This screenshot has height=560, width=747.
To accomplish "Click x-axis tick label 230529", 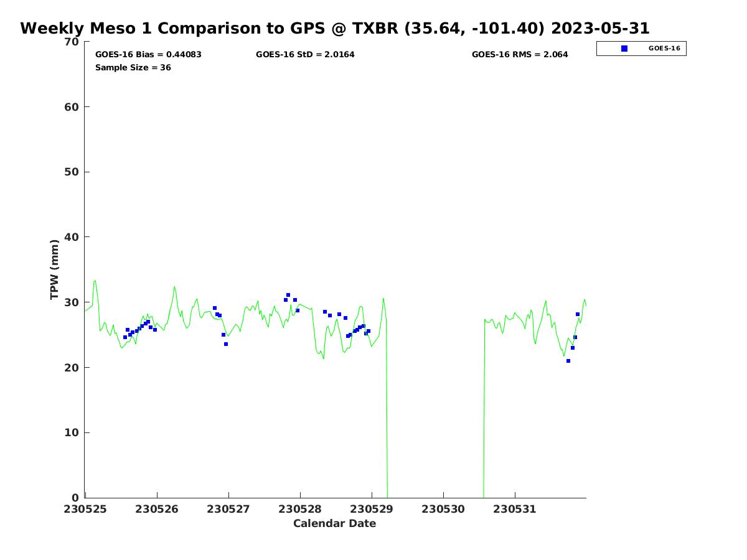I will pos(372,509).
